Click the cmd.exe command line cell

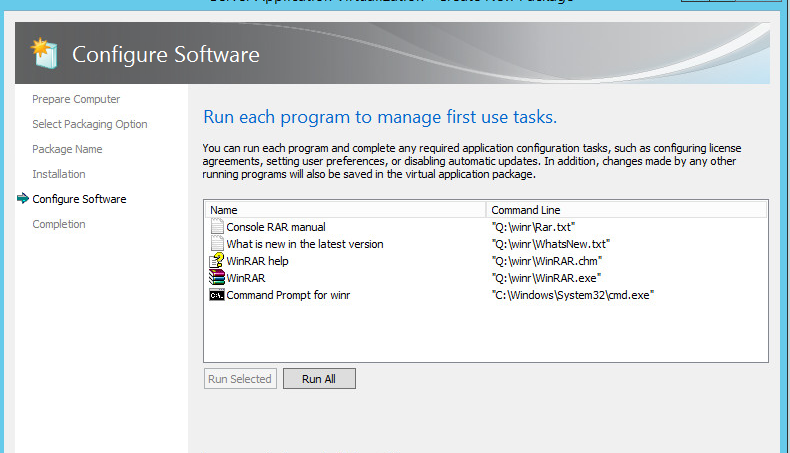tap(573, 295)
